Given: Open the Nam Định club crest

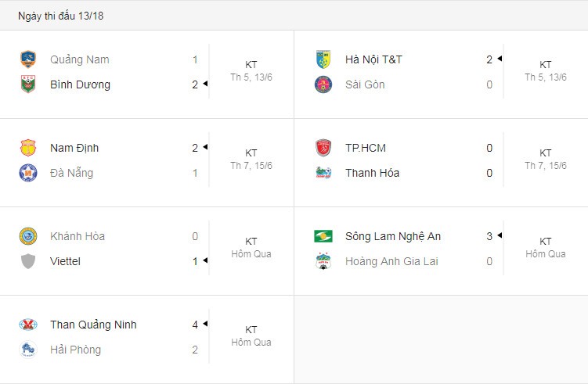Looking at the screenshot, I should 28,148.
